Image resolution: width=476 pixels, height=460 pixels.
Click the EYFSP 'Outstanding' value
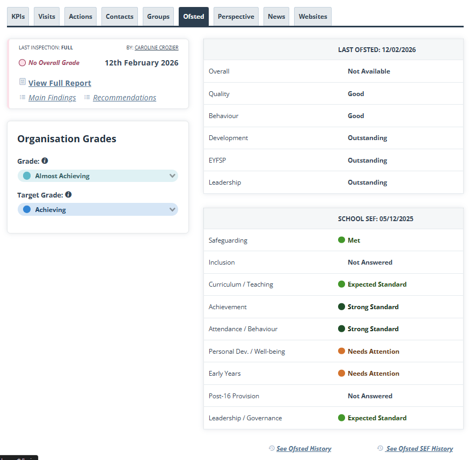[367, 160]
